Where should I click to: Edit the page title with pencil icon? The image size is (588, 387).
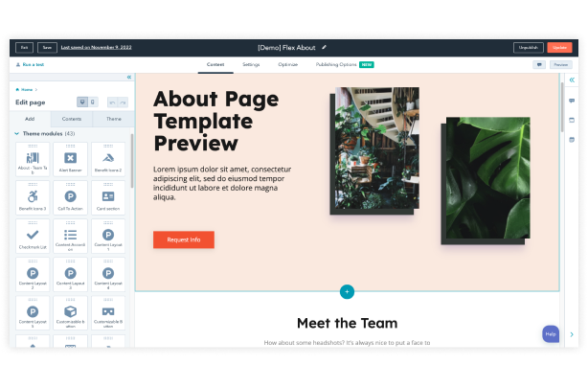pos(324,47)
